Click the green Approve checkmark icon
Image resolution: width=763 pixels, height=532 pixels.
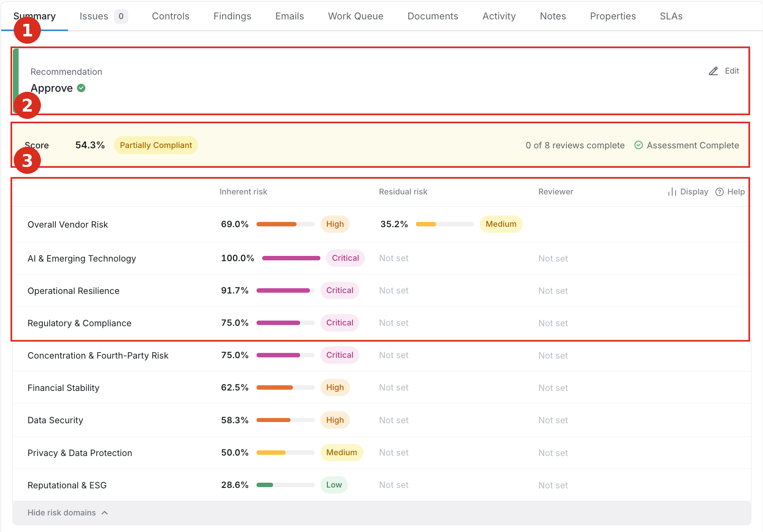(81, 88)
